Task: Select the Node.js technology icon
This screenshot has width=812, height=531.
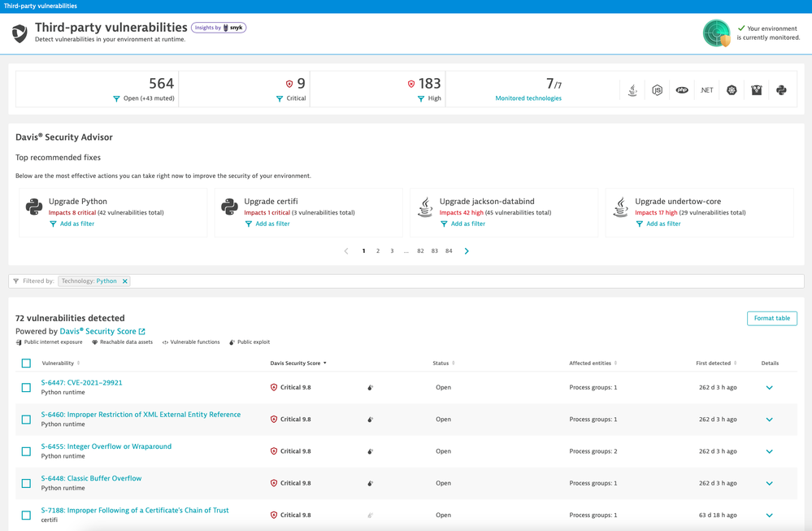Action: [657, 90]
